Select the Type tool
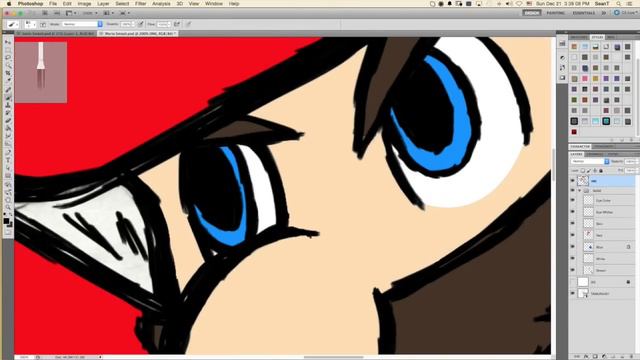 coord(8,160)
